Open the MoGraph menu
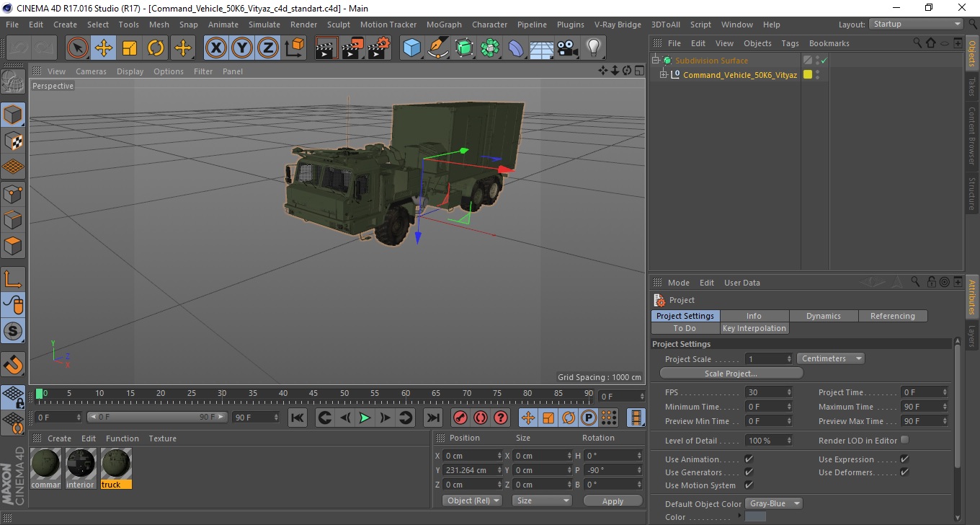 pyautogui.click(x=444, y=25)
